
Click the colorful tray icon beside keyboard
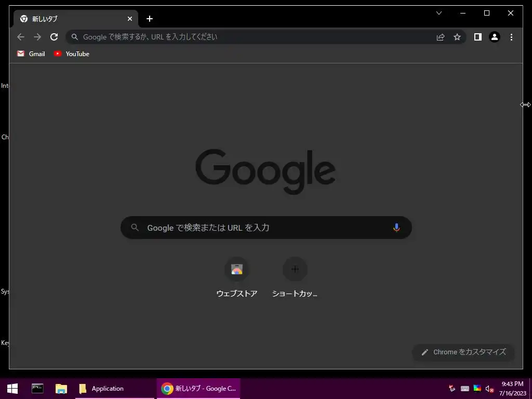coord(477,389)
